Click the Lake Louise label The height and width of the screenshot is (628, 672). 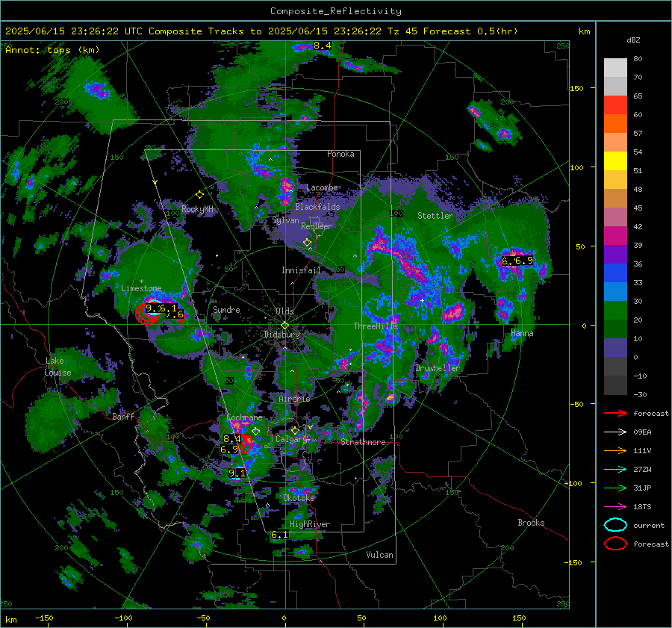[x=58, y=367]
